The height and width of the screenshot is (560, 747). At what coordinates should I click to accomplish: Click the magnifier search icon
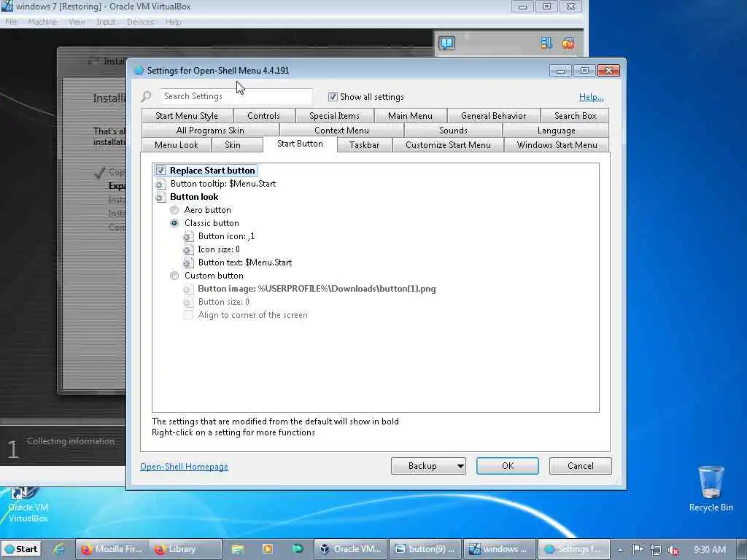click(x=146, y=97)
